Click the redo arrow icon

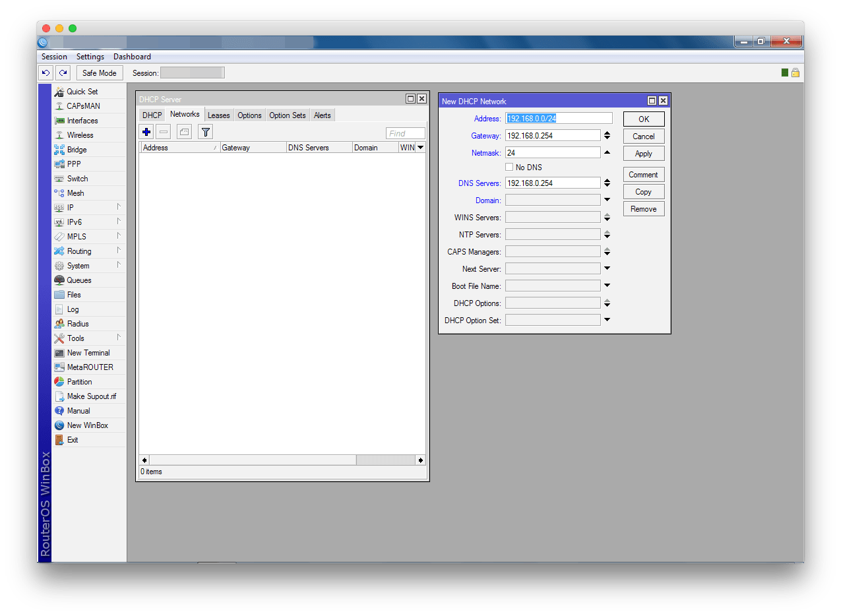tap(63, 73)
